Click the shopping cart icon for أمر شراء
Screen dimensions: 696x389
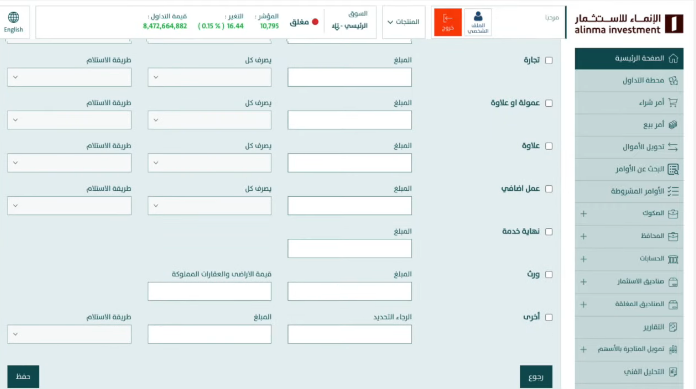[x=673, y=103]
